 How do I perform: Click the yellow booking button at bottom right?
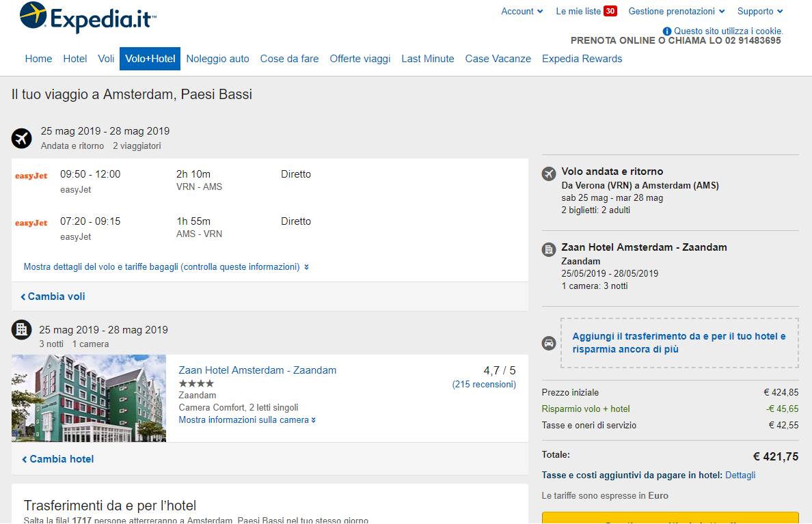(x=670, y=519)
